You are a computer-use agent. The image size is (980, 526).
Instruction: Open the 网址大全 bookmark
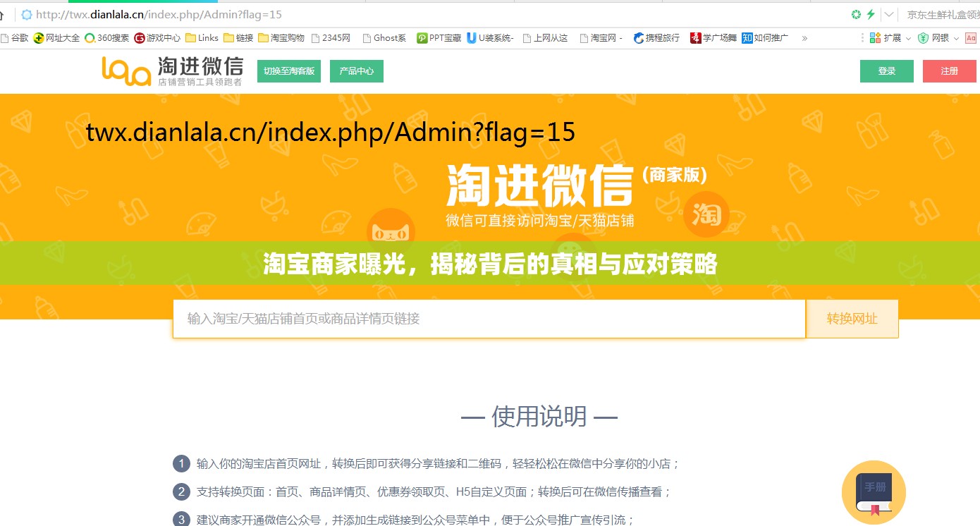(x=57, y=38)
